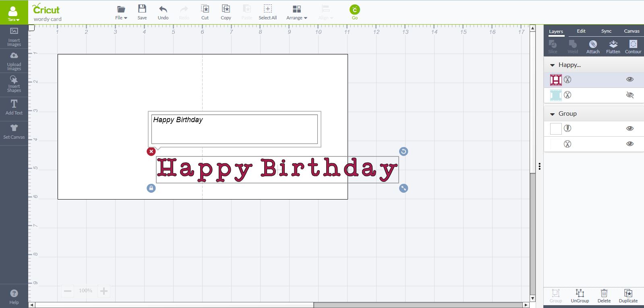Viewport: 644px width, 308px height.
Task: Click the write pen icon in Group
Action: point(567,129)
